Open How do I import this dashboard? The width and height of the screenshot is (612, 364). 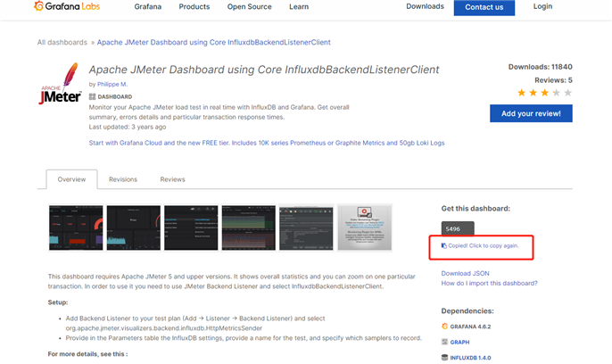(489, 283)
